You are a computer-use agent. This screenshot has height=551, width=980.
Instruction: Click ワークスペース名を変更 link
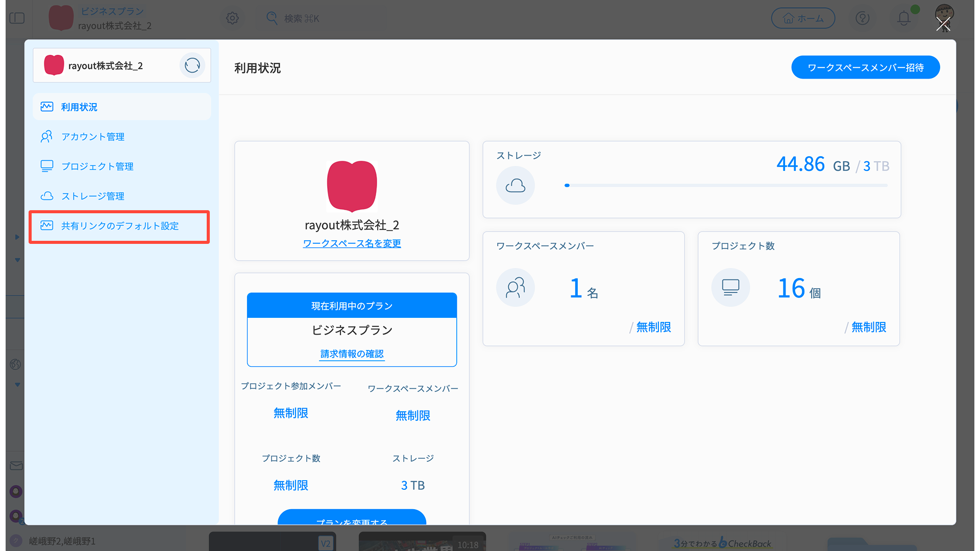click(x=352, y=243)
